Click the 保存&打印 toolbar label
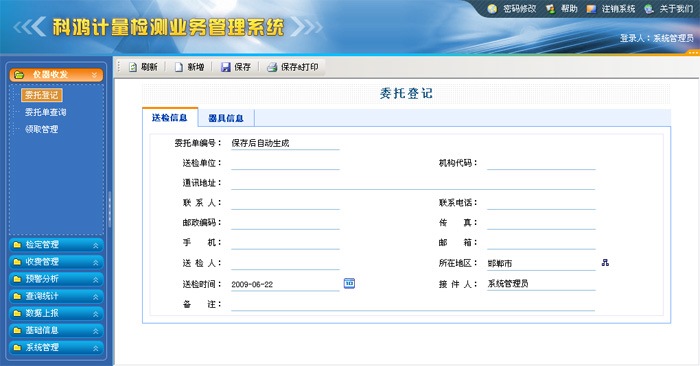Screen dimensions: 700x366 click(x=299, y=67)
